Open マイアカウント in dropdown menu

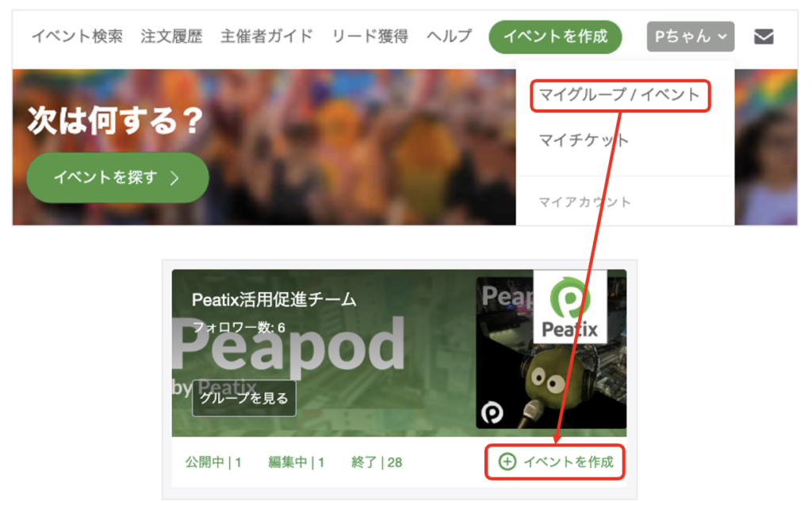[584, 201]
